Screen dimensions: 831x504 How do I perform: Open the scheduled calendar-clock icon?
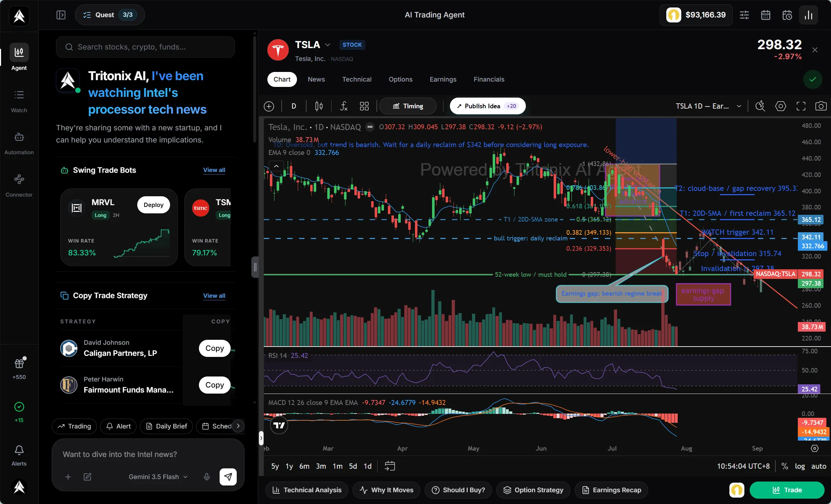point(787,15)
